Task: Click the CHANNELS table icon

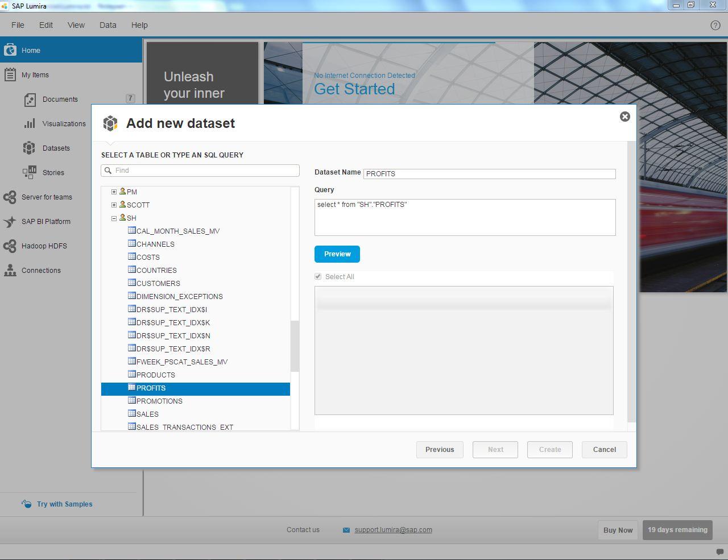Action: (132, 243)
